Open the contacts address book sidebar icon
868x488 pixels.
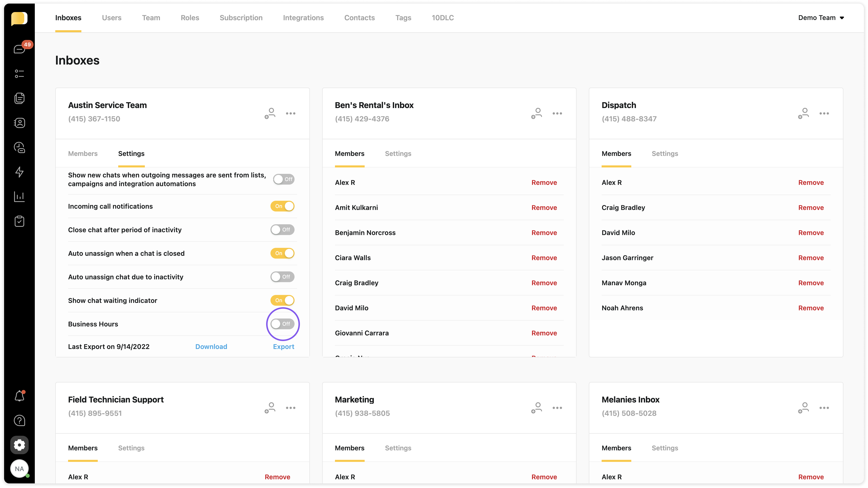pos(19,123)
